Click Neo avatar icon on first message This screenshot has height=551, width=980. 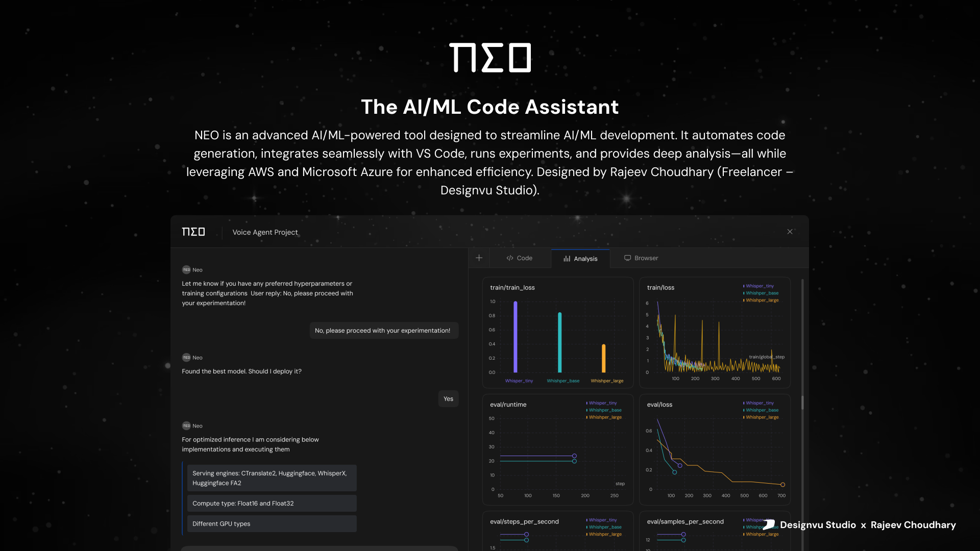[186, 270]
